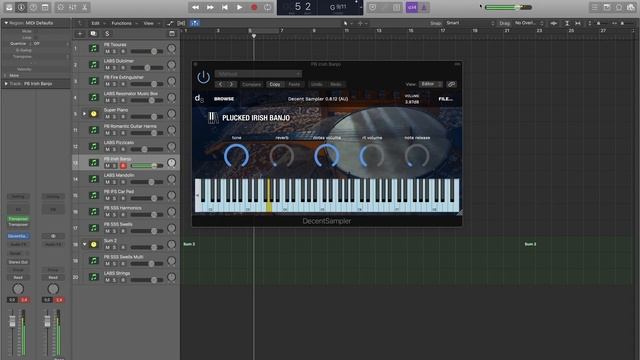Open the plugin preset dropdown
This screenshot has height=360, width=640.
tap(258, 74)
